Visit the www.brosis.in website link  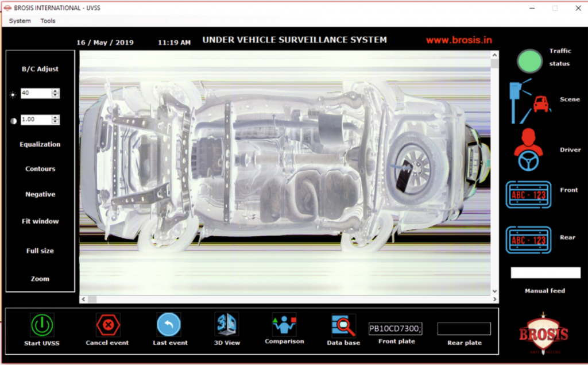pyautogui.click(x=459, y=40)
